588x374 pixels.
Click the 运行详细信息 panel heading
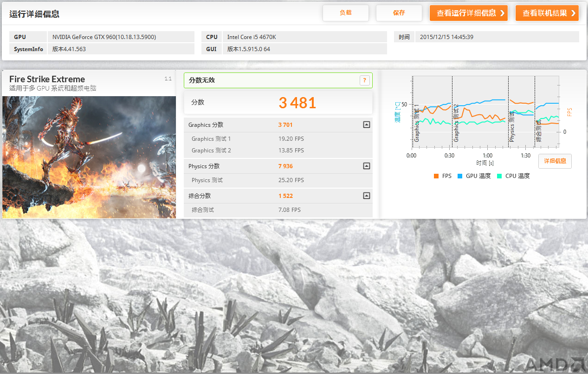34,14
